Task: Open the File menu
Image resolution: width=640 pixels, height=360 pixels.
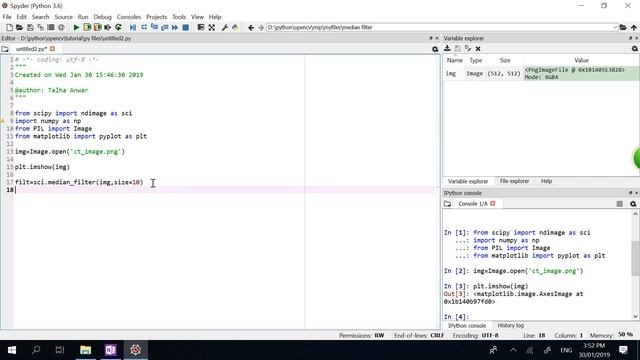Action: (x=7, y=17)
